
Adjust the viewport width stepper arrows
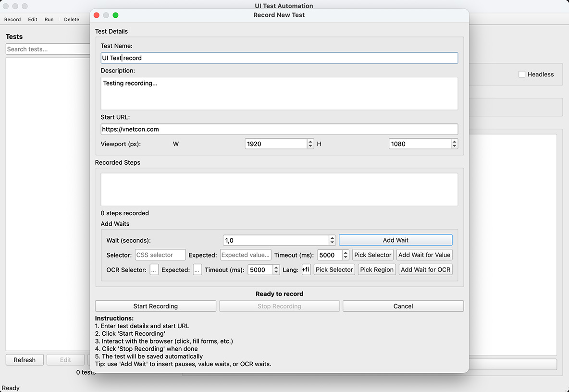coord(310,144)
